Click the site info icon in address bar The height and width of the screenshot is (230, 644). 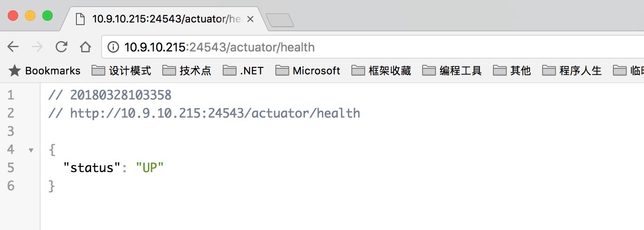click(113, 47)
